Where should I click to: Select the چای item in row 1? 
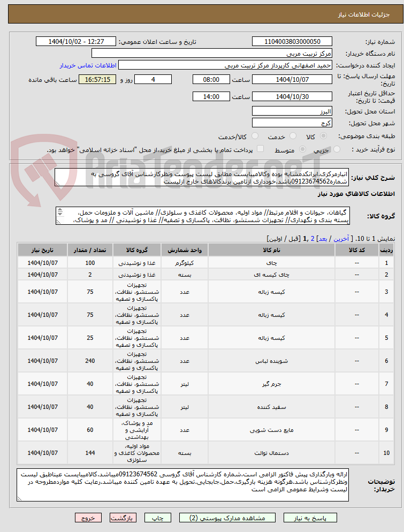(273, 263)
